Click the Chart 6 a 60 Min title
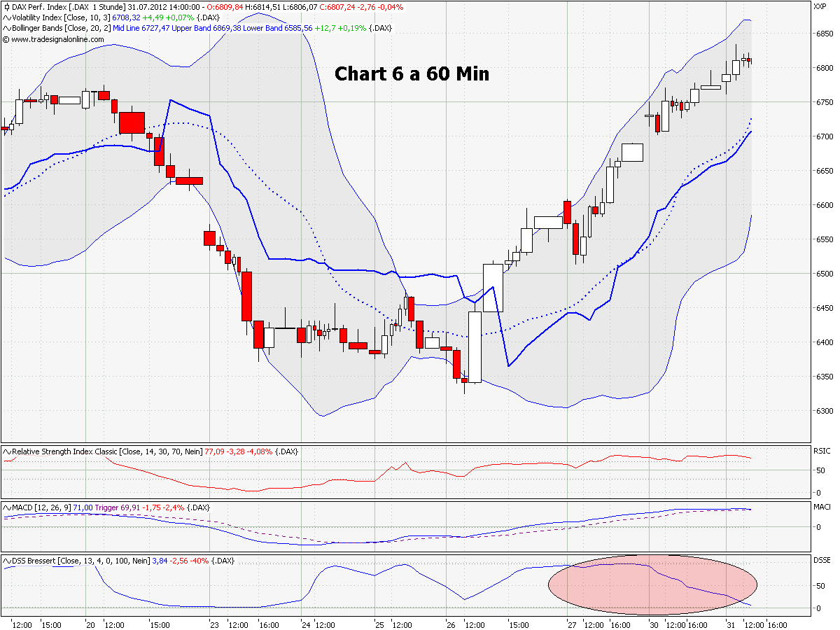 (412, 73)
